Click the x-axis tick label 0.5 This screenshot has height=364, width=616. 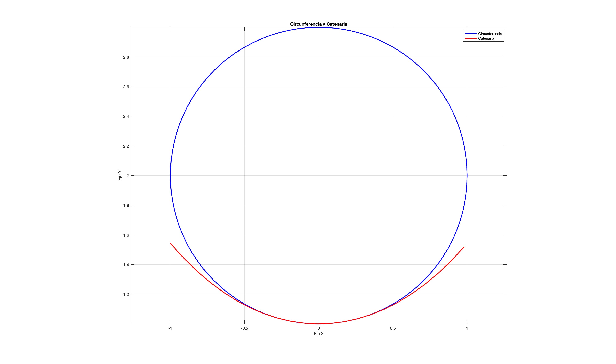click(x=393, y=328)
